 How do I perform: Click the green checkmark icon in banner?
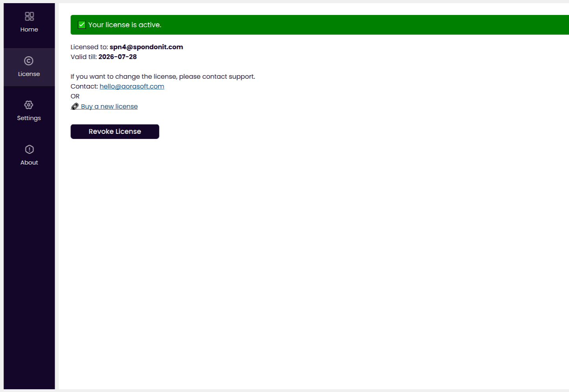click(82, 25)
